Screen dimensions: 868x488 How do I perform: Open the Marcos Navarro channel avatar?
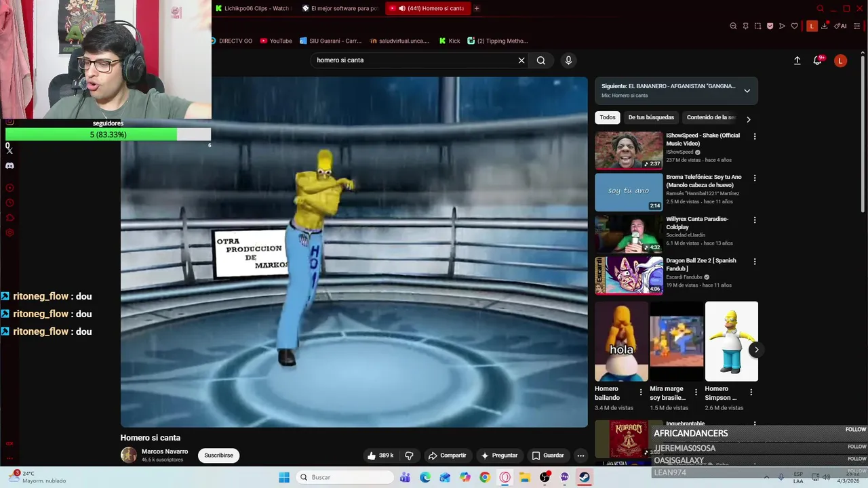point(128,455)
